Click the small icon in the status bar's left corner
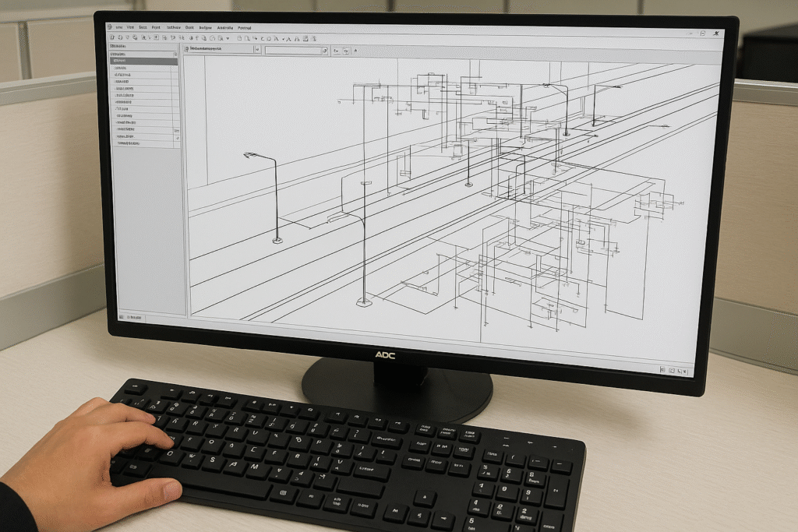This screenshot has height=532, width=798. tap(121, 317)
